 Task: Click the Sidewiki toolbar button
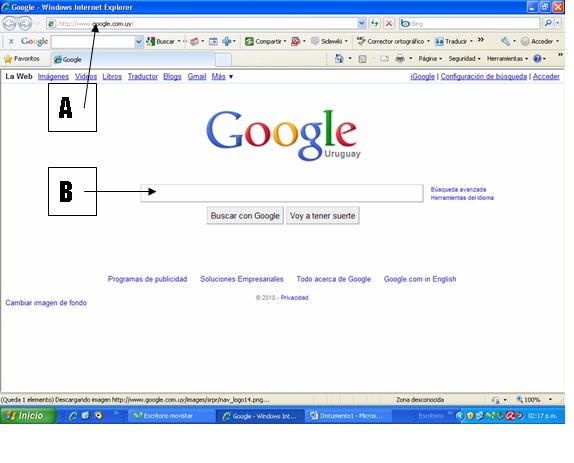point(329,41)
